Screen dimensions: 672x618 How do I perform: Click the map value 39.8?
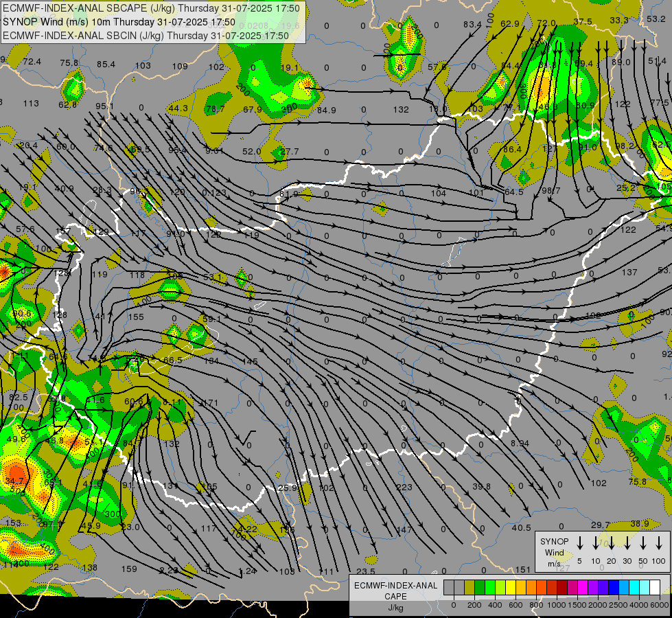pos(482,486)
